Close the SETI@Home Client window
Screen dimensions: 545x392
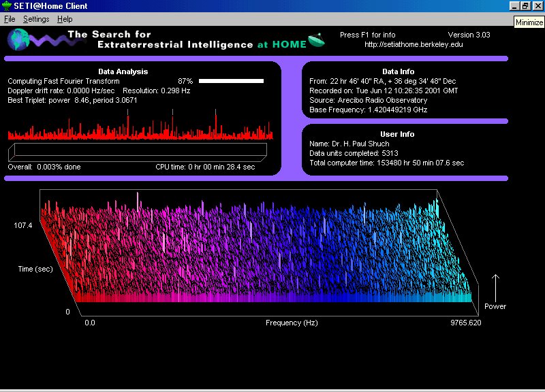[x=538, y=6]
